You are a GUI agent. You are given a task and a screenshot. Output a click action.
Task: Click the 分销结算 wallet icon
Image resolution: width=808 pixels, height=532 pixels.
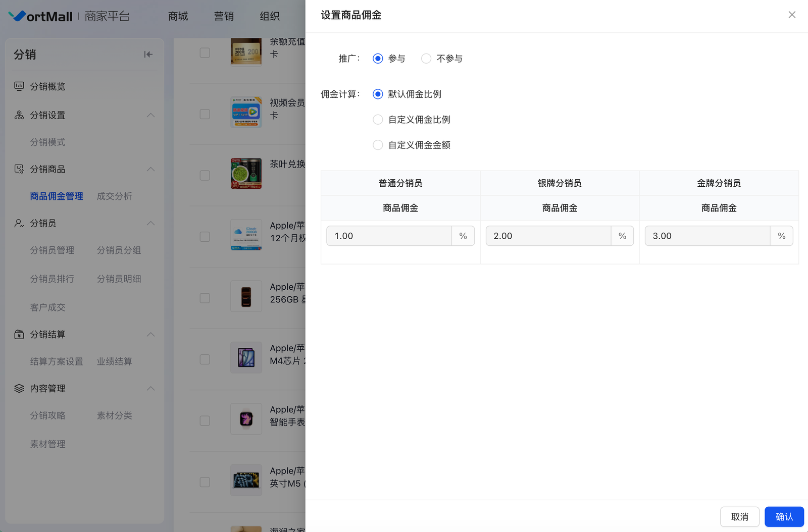[x=19, y=335]
